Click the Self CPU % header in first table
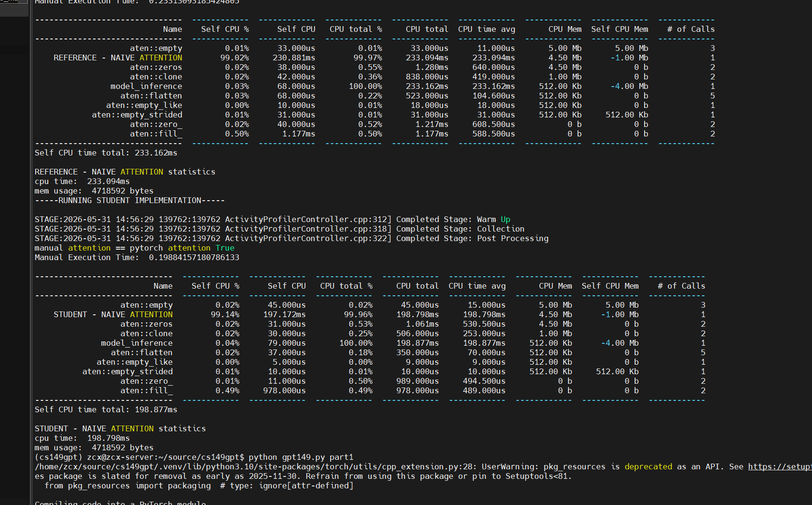 point(225,29)
